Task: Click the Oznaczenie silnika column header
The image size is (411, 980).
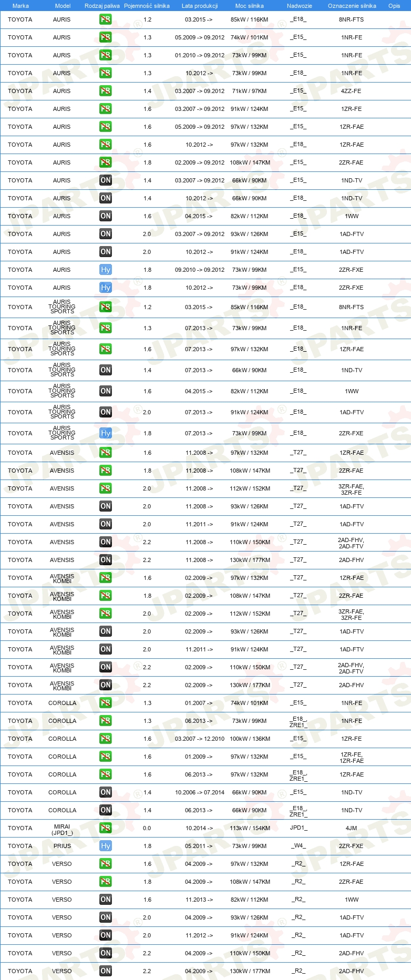Action: pos(352,6)
